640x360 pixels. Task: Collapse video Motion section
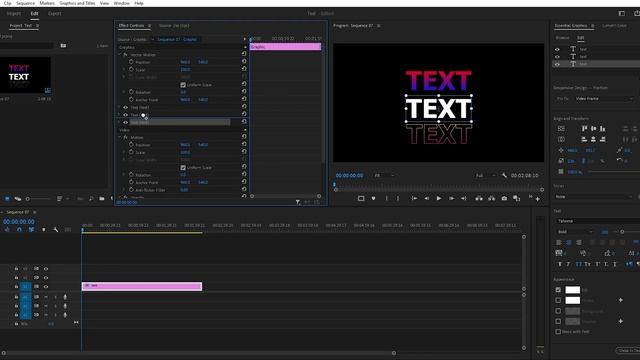(x=120, y=138)
